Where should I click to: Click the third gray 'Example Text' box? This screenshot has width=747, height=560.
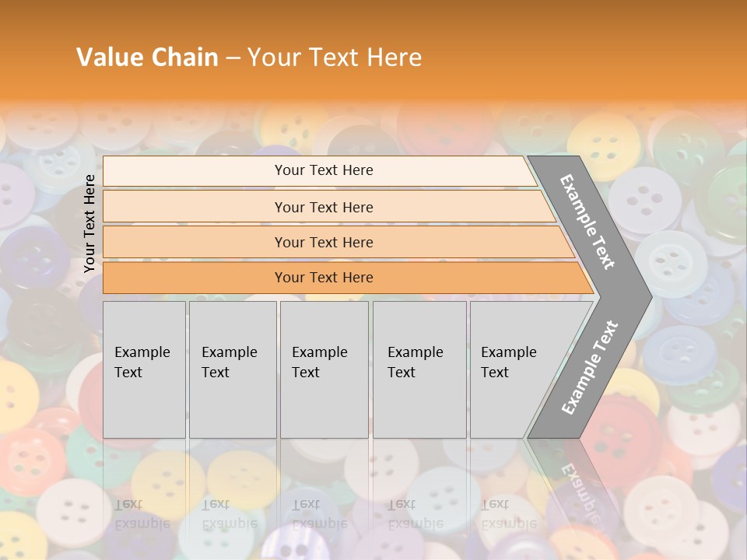coord(324,369)
